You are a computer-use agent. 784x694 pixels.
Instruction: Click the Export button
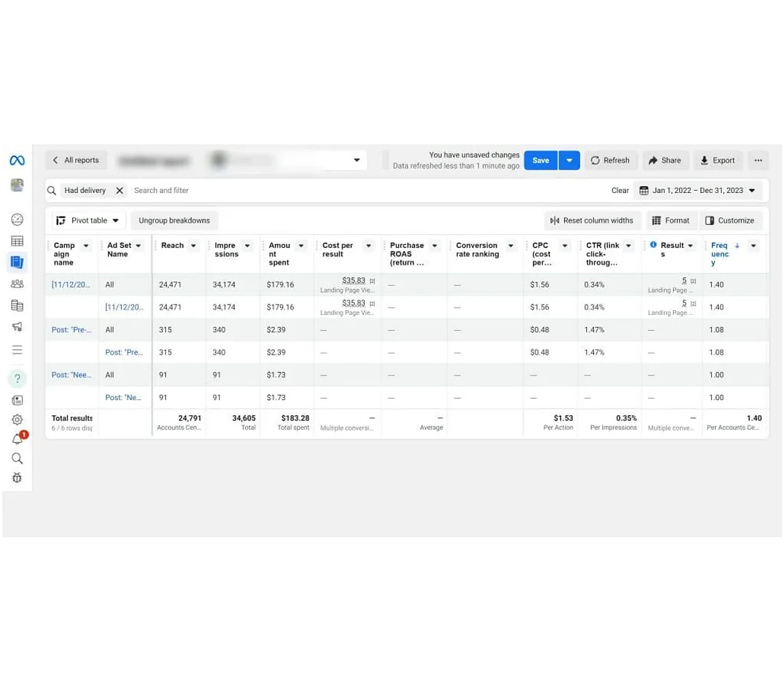pos(718,160)
